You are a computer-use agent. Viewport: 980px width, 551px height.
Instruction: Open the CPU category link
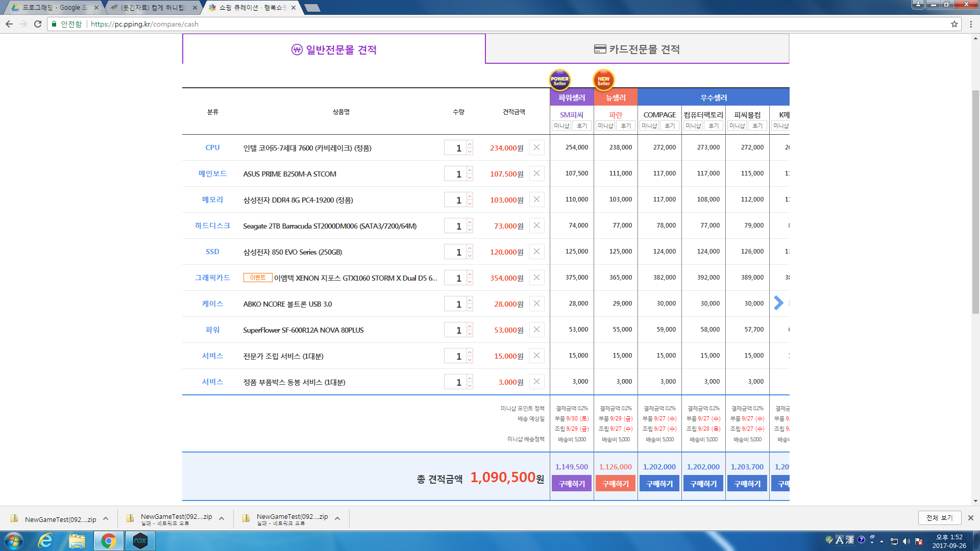click(x=212, y=147)
